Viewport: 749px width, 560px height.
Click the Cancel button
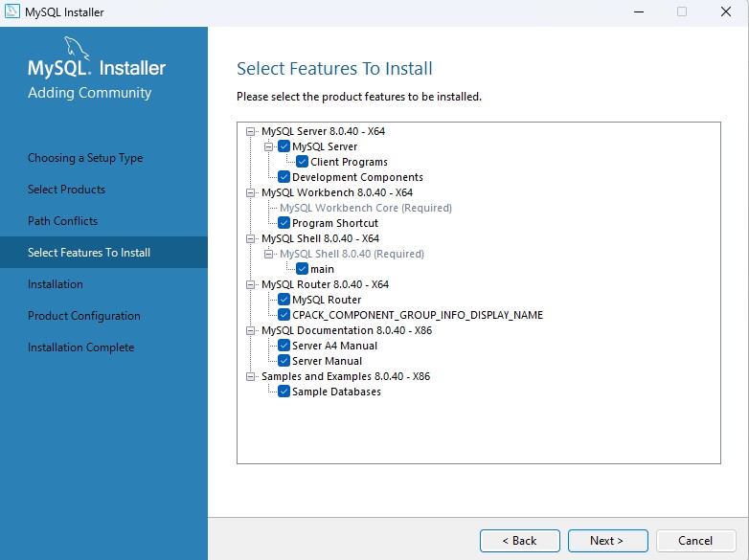pyautogui.click(x=695, y=541)
